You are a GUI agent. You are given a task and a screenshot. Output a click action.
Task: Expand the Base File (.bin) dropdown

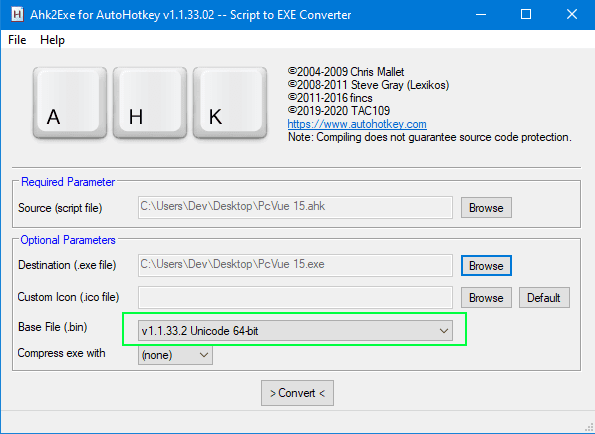(x=295, y=330)
